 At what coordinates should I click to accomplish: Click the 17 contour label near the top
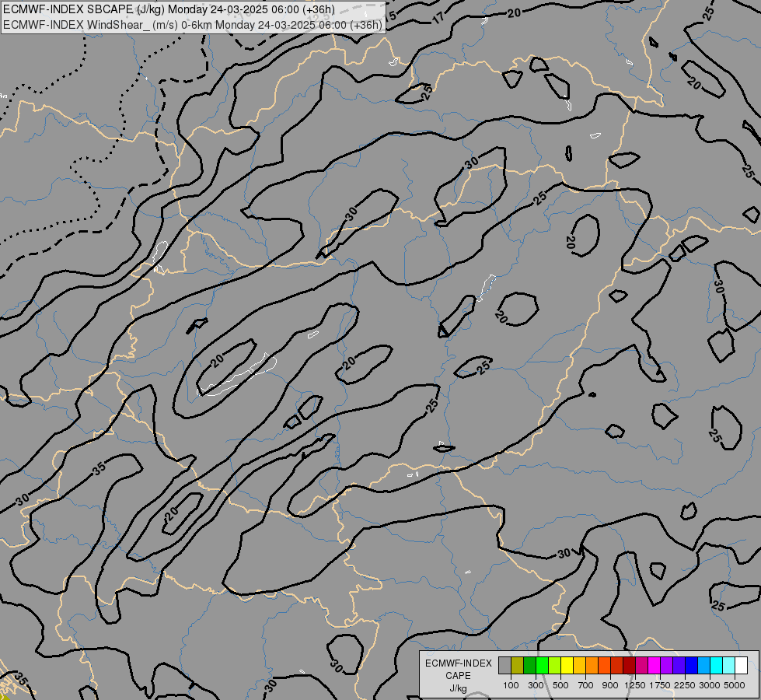(x=438, y=18)
